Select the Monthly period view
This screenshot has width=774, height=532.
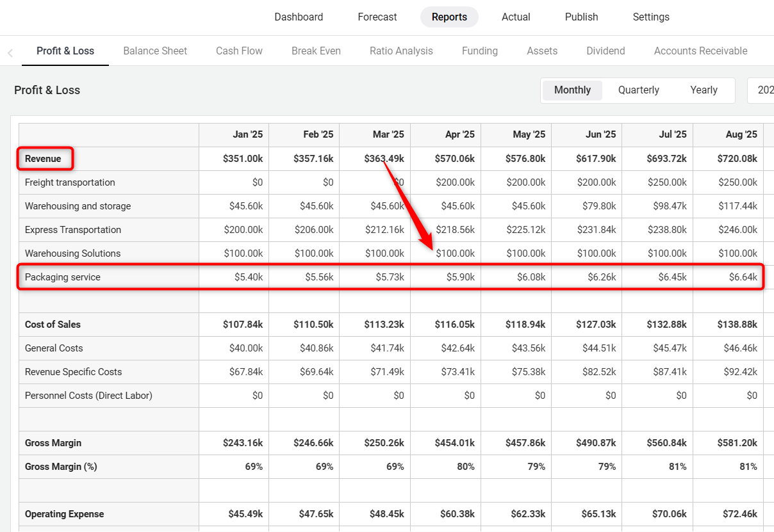(572, 90)
